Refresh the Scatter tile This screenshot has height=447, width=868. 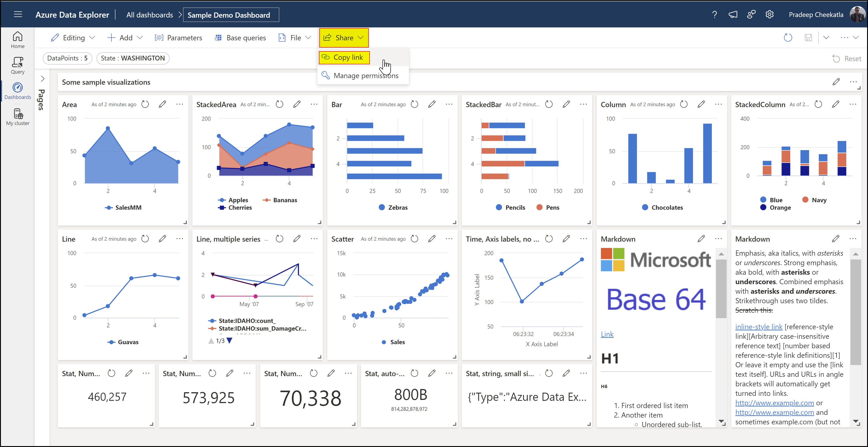414,239
